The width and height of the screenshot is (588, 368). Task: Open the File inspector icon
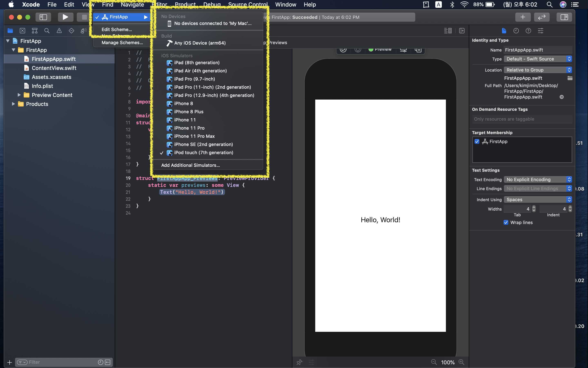pos(504,31)
